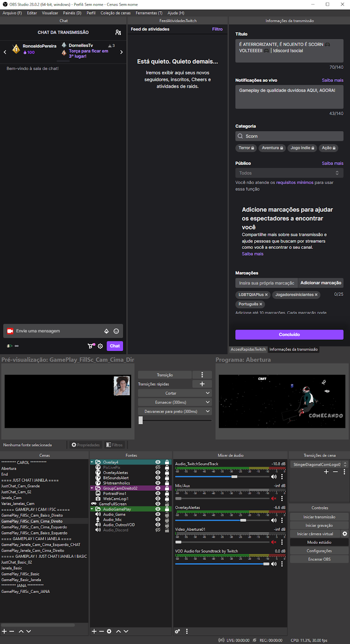The height and width of the screenshot is (644, 350).
Task: Hide the WebCamLogi1 source
Action: (x=158, y=499)
